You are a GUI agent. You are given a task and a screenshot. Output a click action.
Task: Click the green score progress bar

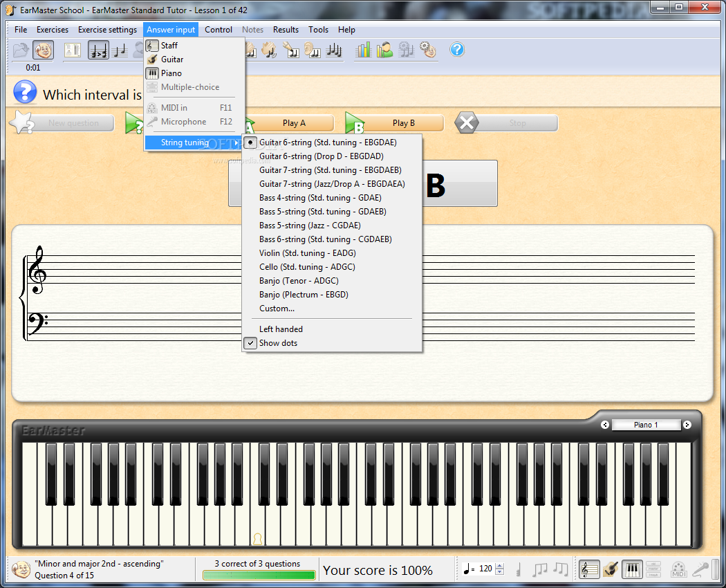pos(259,575)
